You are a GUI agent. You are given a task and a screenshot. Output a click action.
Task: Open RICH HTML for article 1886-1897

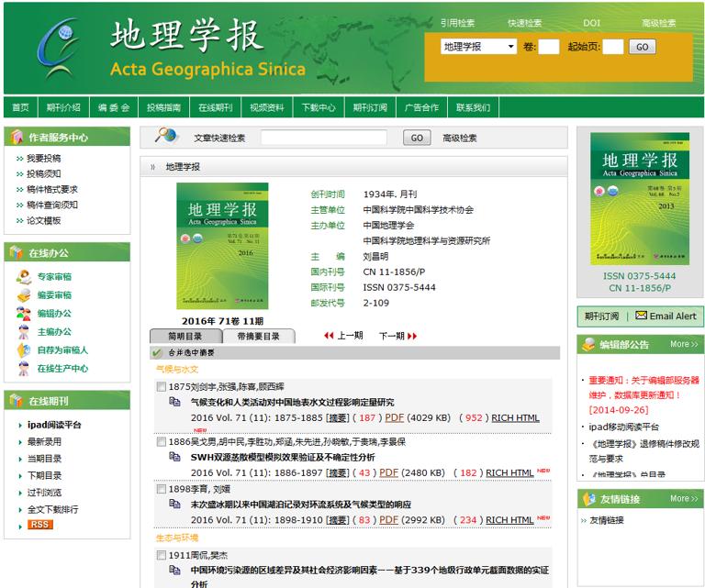(x=509, y=472)
